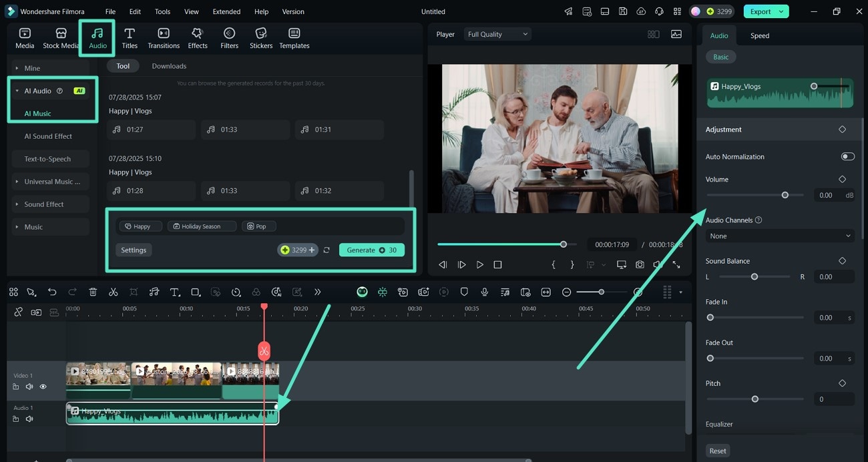Viewport: 868px width, 462px height.
Task: Adjust the Pitch slider handle
Action: 755,399
